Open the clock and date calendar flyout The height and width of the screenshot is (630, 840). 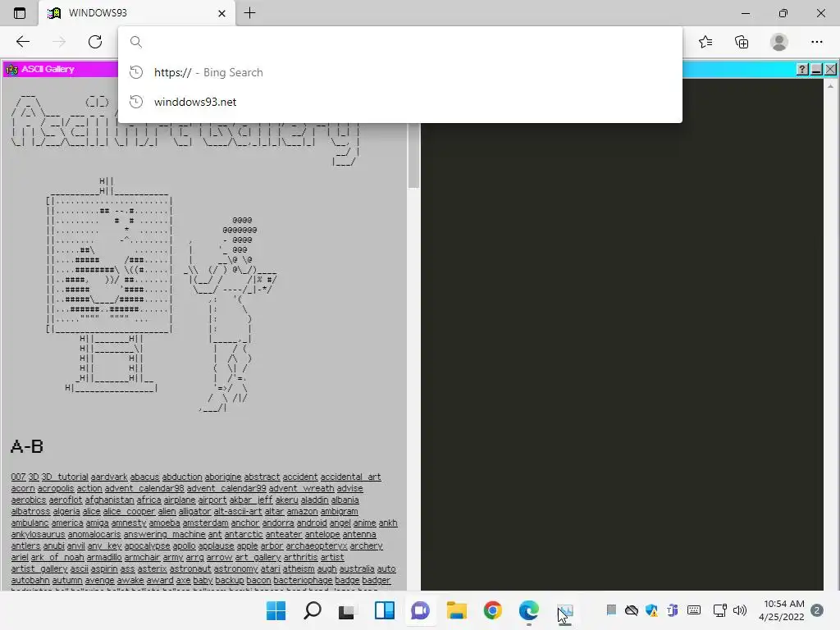pos(782,610)
